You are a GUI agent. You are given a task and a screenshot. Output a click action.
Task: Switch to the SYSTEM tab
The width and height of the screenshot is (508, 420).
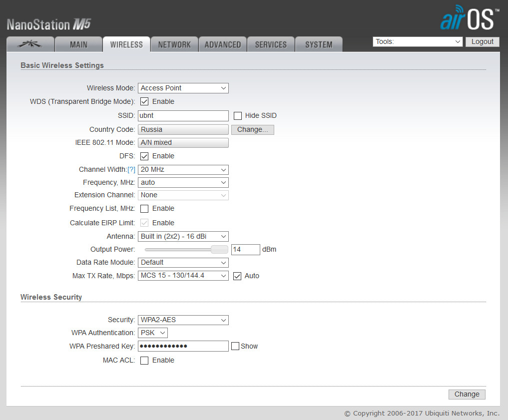319,44
